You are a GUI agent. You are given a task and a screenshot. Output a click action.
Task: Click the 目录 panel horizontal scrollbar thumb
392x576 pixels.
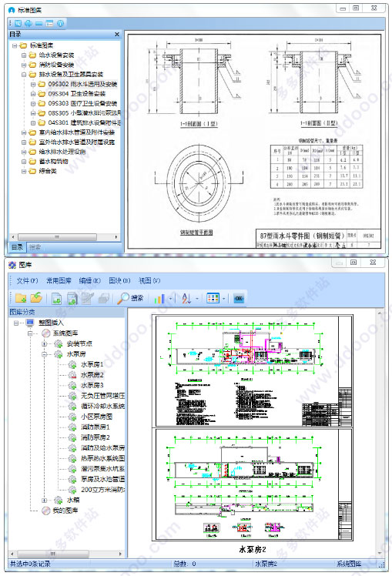click(57, 237)
